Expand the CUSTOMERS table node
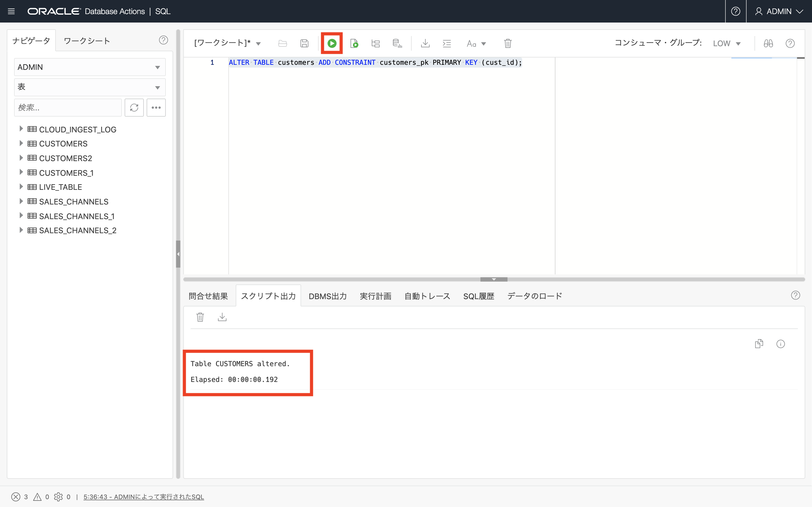The height and width of the screenshot is (507, 812). (21, 143)
